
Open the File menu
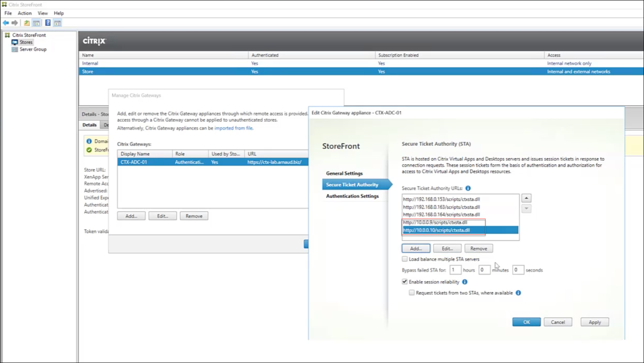pos(8,13)
